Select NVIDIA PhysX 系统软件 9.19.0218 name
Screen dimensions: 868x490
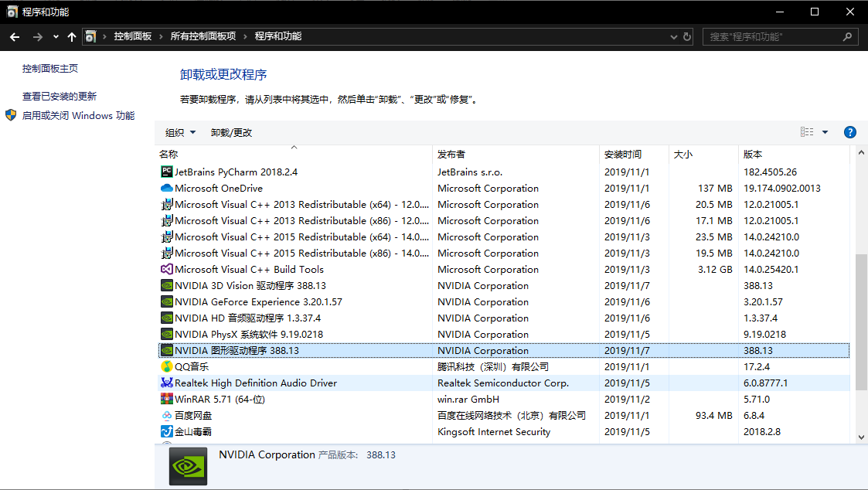[249, 335]
